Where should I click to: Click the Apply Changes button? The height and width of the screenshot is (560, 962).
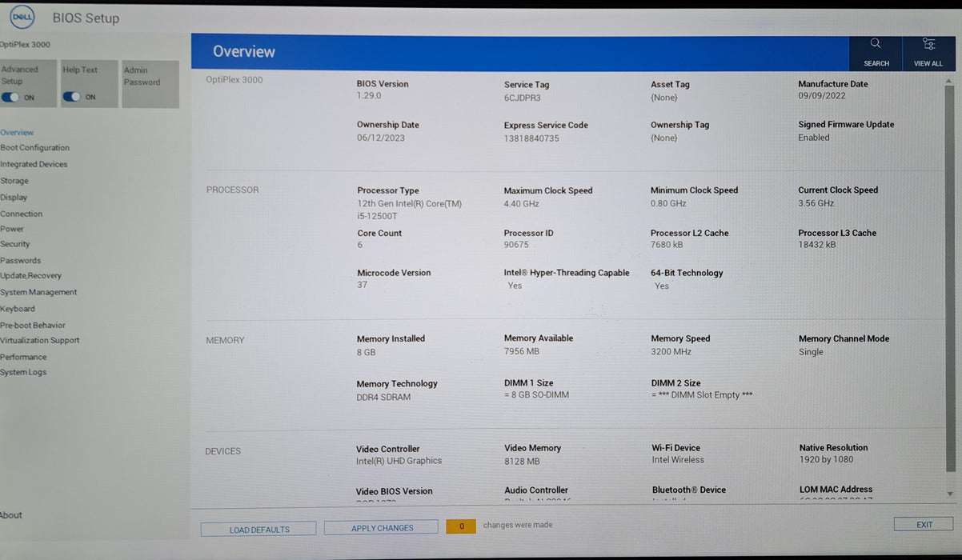(x=383, y=528)
